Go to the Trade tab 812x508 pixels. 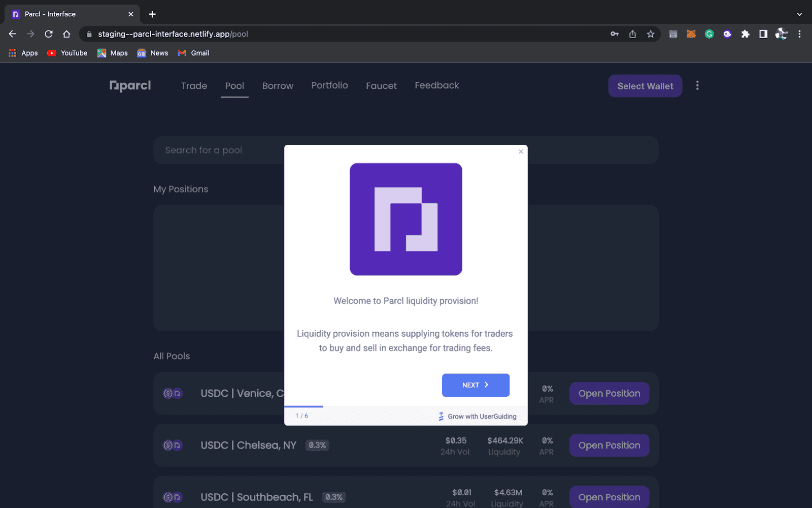click(x=194, y=86)
